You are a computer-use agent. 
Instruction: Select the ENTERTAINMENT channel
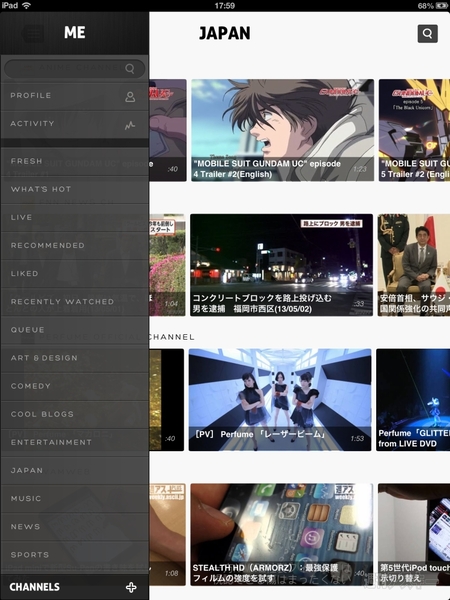pyautogui.click(x=75, y=442)
